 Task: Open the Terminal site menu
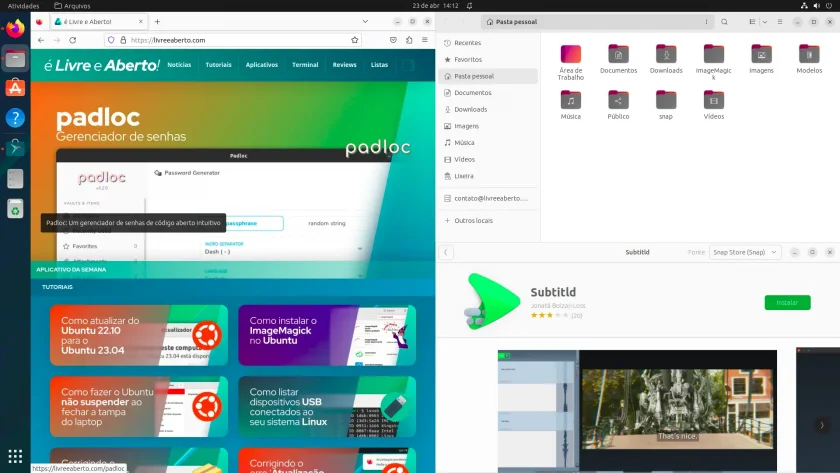305,65
